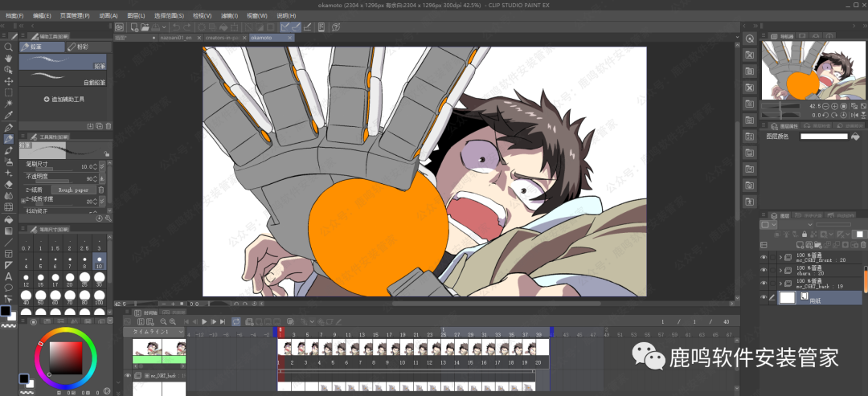Hide the mc_CGBT_back layer folder
This screenshot has height=396, width=868.
click(x=764, y=284)
